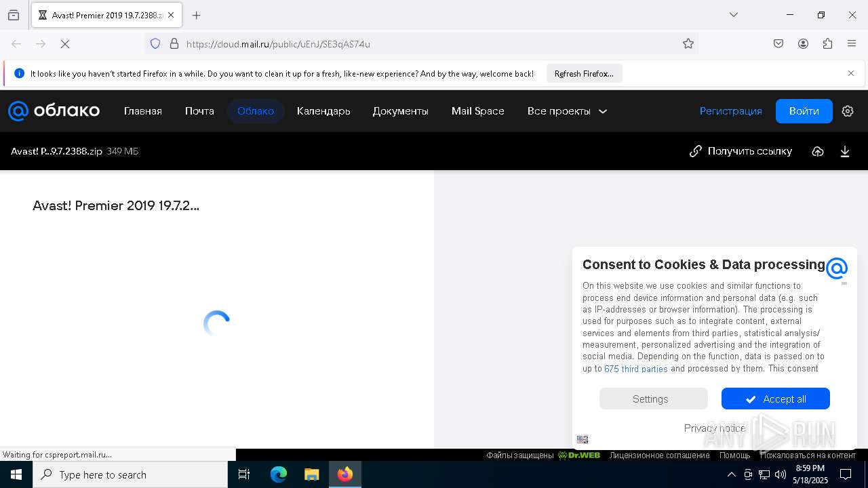Viewport: 868px width, 488px height.
Task: Click Получить ссылку to get link
Action: (741, 151)
